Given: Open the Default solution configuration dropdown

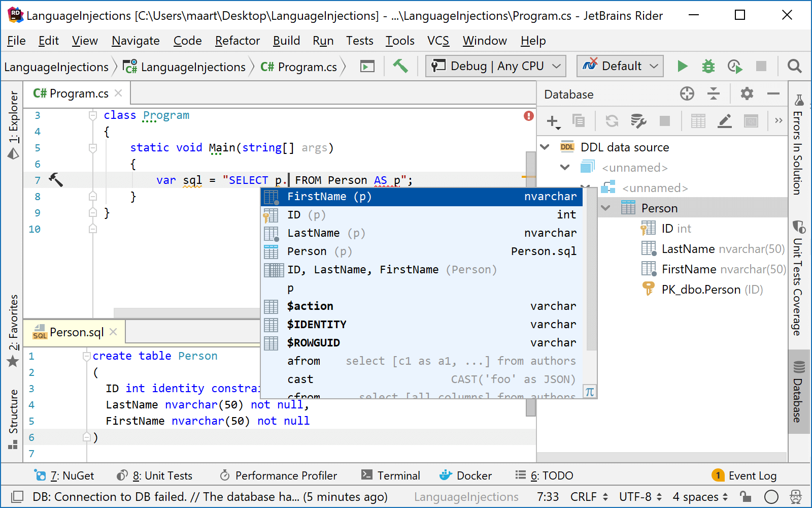Looking at the screenshot, I should pyautogui.click(x=619, y=66).
